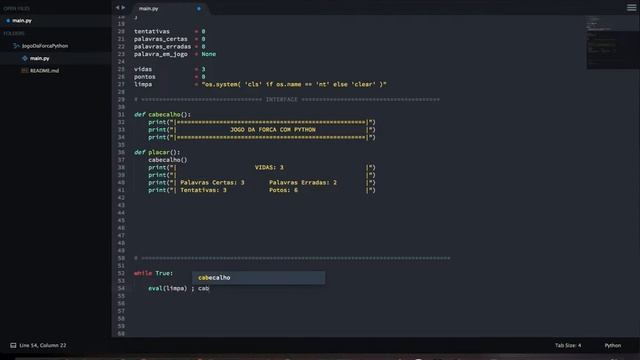The height and width of the screenshot is (360, 640).
Task: Click the line number 52 in the gutter
Action: pyautogui.click(x=121, y=273)
